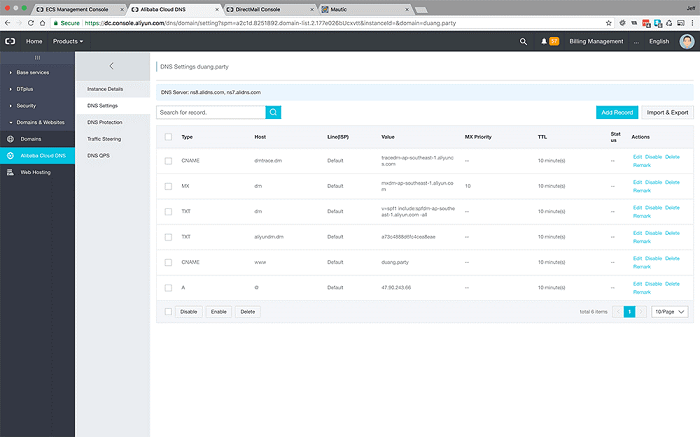The width and height of the screenshot is (700, 437).
Task: Click in the Search for record field
Action: [x=211, y=112]
